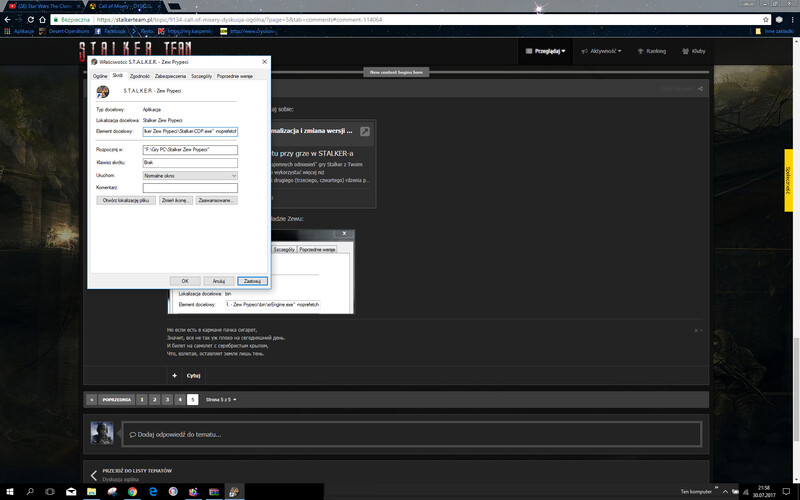Go to page 3 of the topic
This screenshot has height=500, width=800.
[167, 399]
